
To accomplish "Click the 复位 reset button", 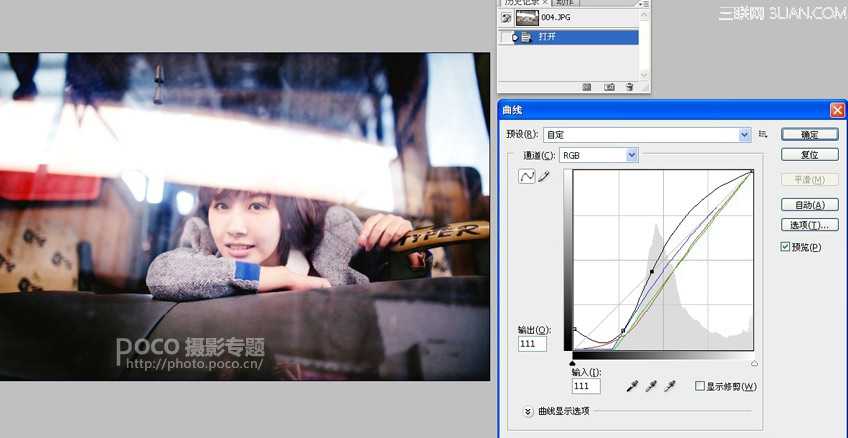I will (x=810, y=155).
